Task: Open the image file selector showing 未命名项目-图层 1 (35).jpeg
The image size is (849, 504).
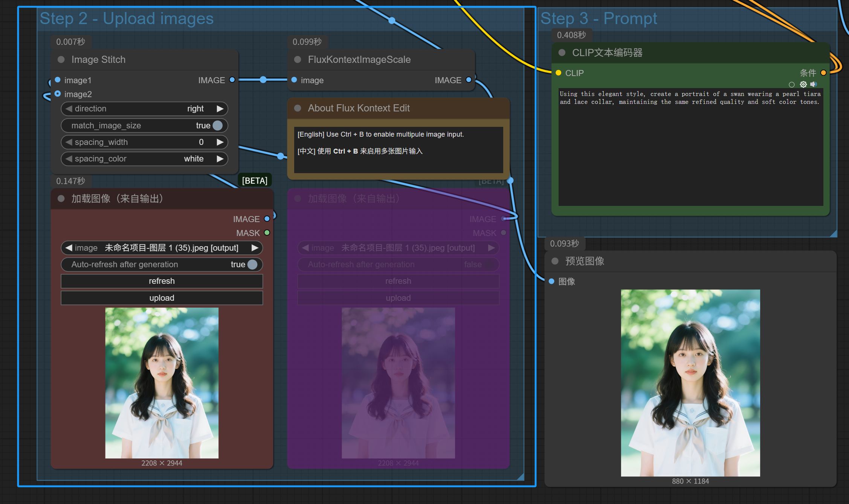Action: click(162, 248)
